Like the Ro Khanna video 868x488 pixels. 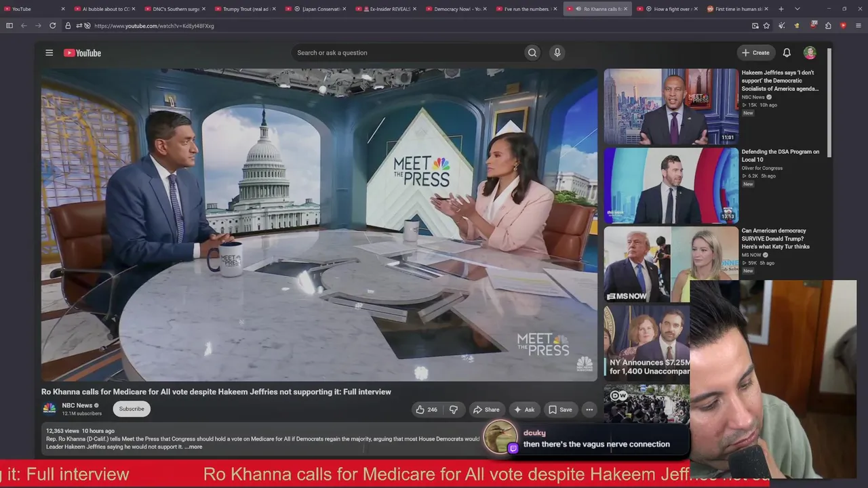(427, 409)
